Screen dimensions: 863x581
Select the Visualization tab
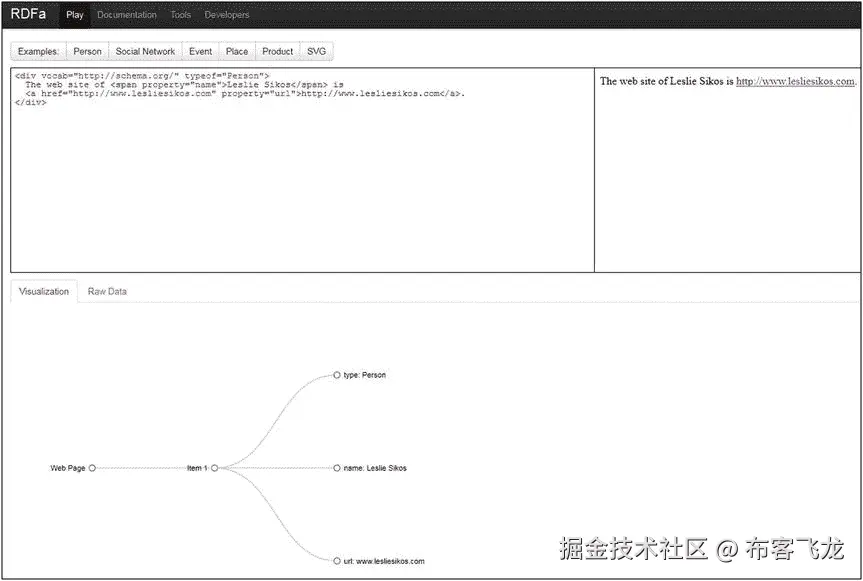[43, 291]
